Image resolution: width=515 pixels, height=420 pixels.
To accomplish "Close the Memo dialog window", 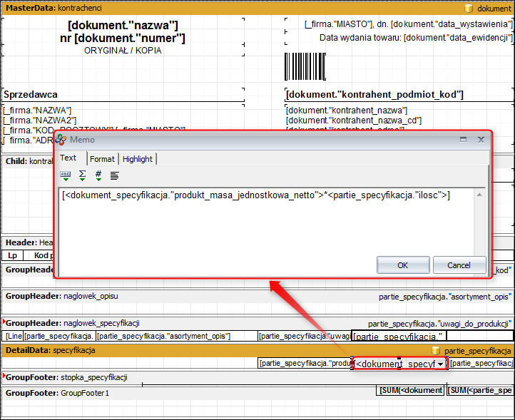I will coord(481,140).
